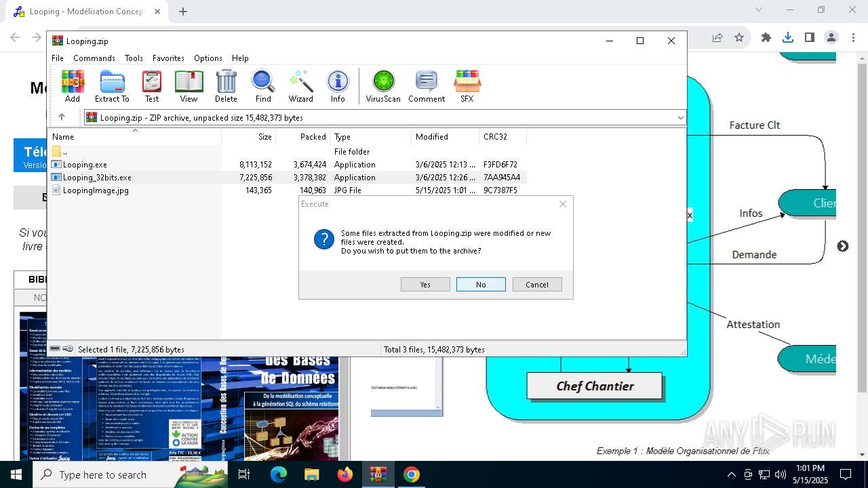Click the Chrome tab search chevron

click(x=759, y=10)
